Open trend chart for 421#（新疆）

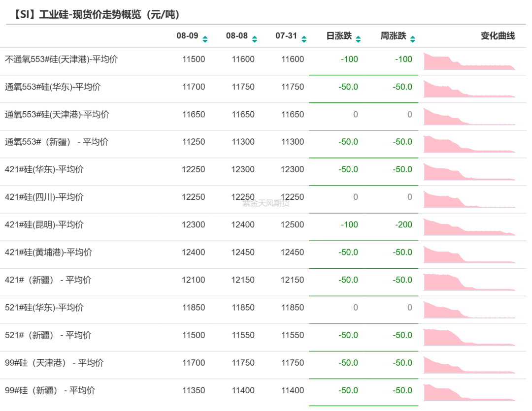pyautogui.click(x=469, y=282)
